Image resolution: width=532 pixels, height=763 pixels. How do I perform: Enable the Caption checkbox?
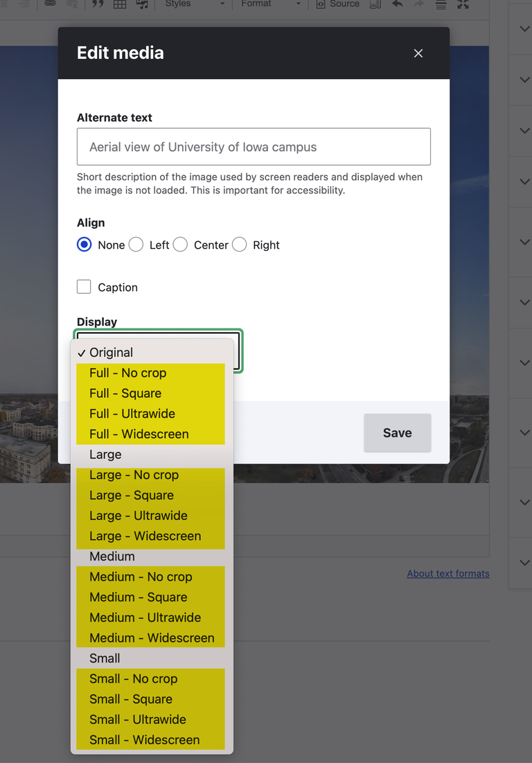[x=85, y=287]
